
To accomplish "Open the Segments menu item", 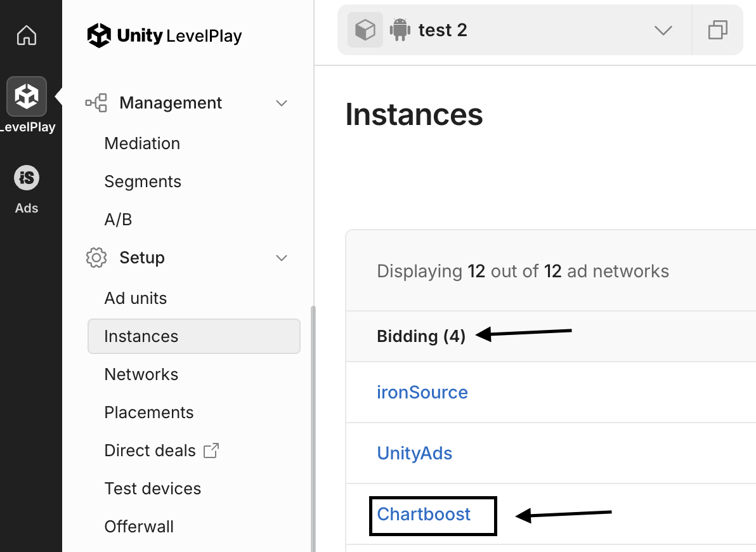I will [x=143, y=181].
